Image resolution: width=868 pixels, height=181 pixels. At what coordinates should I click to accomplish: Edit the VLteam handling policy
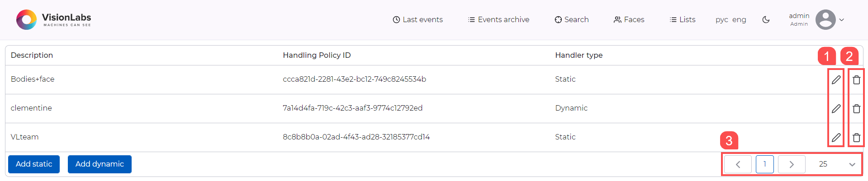click(836, 138)
